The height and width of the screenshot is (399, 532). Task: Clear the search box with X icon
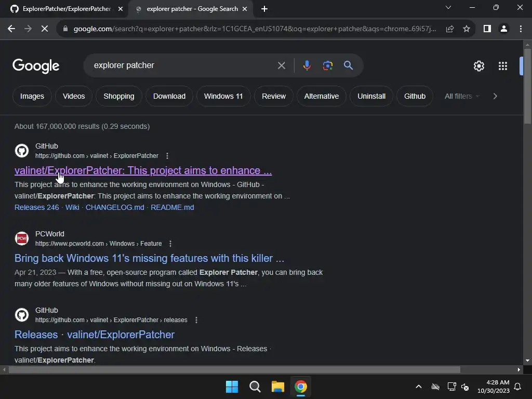(x=281, y=65)
